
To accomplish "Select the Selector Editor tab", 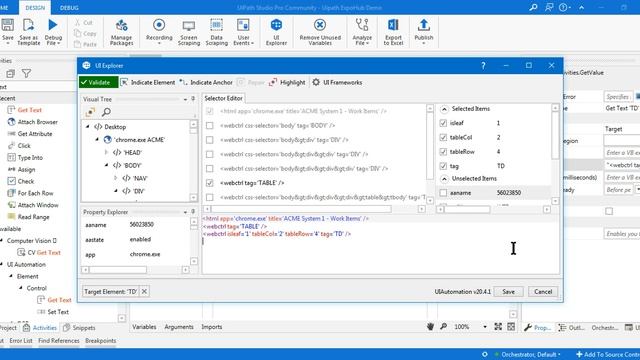I will [x=223, y=98].
